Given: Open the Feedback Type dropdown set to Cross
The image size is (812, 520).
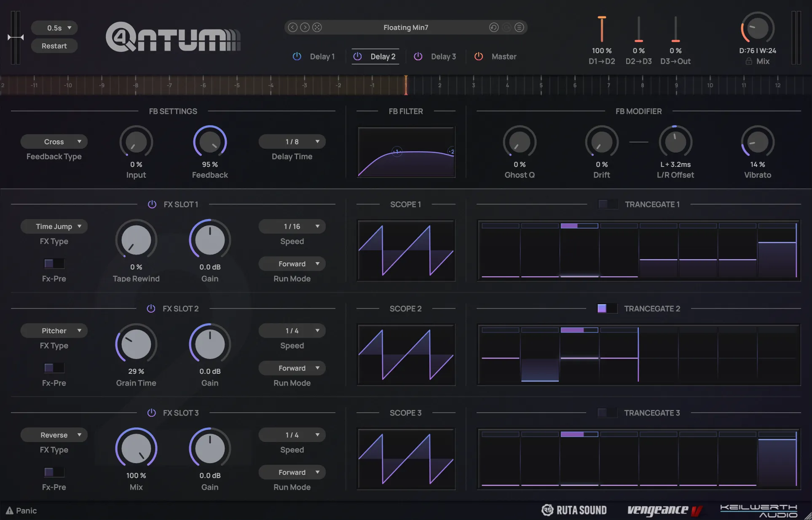Looking at the screenshot, I should point(54,142).
